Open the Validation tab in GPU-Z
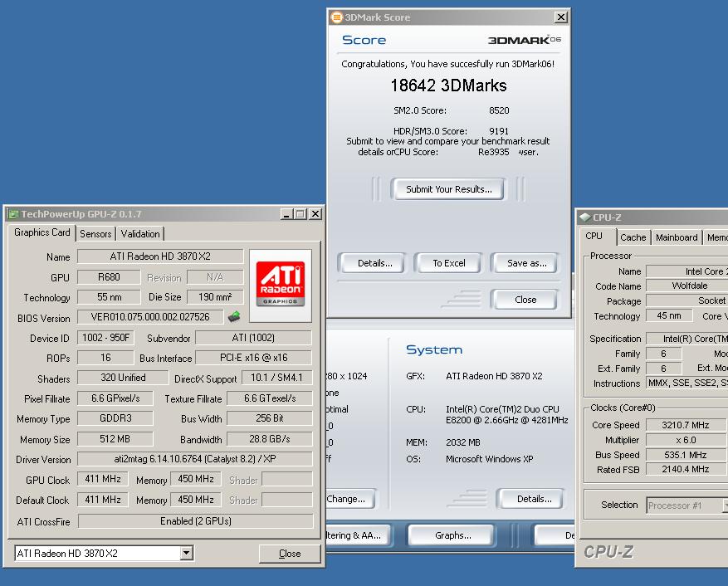 (x=140, y=233)
